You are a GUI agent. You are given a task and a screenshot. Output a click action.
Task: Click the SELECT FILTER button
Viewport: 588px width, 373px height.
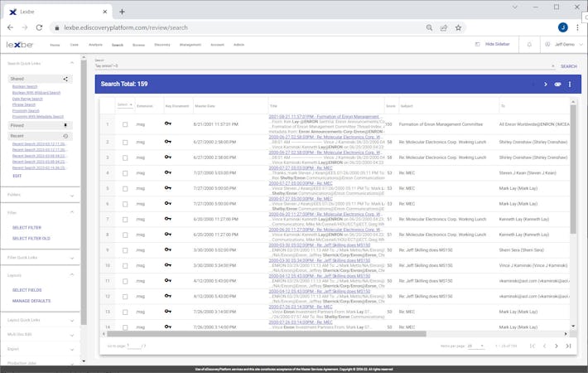[x=27, y=228]
